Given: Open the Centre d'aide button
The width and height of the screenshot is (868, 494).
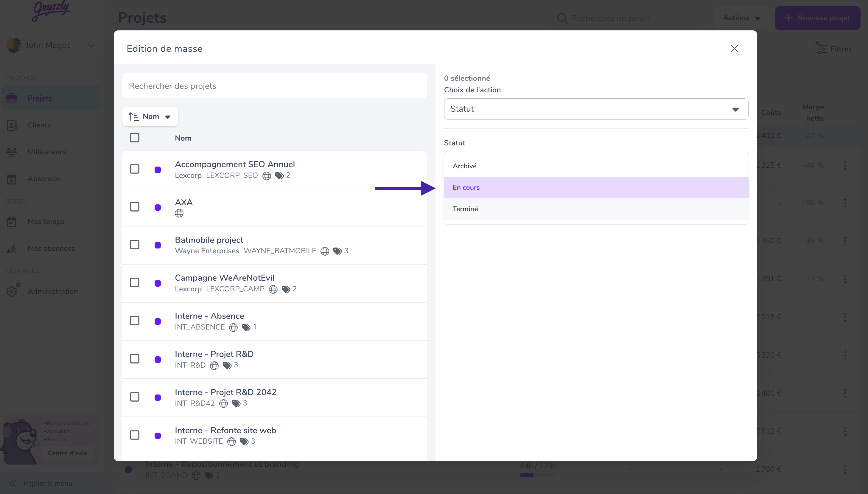Looking at the screenshot, I should point(67,453).
